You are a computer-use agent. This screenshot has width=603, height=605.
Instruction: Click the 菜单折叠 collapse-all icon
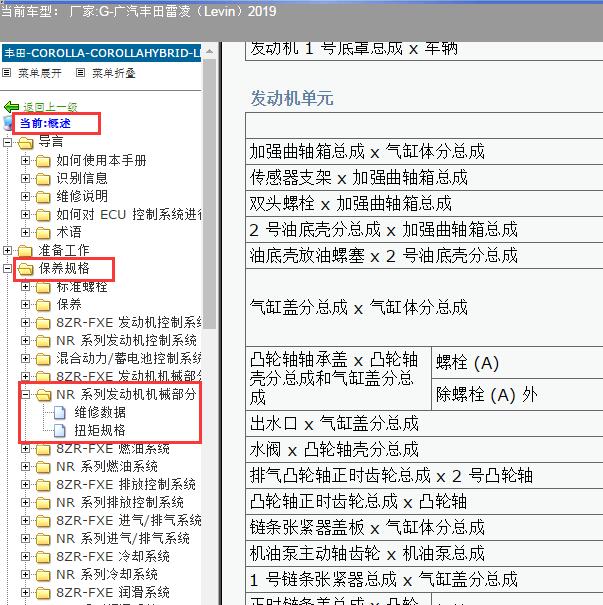80,73
